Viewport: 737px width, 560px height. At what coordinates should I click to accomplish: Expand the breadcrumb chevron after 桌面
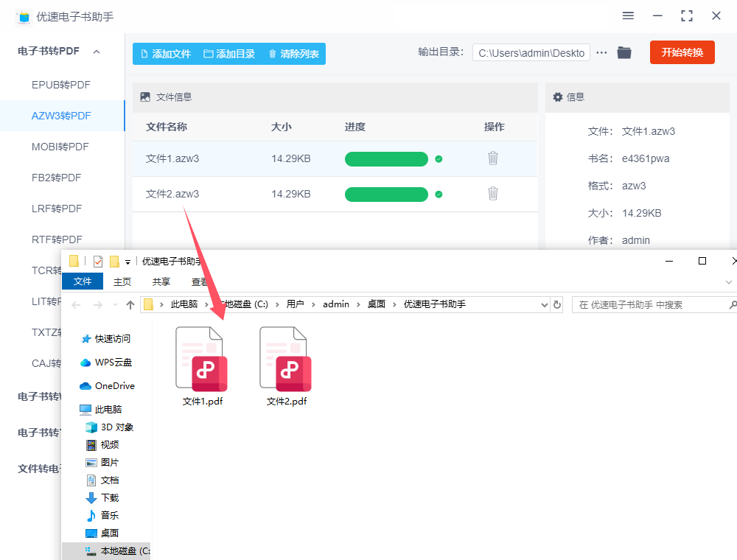pos(394,304)
